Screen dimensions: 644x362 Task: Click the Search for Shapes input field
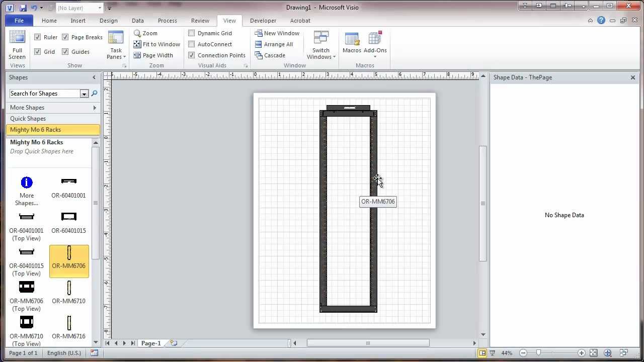45,94
